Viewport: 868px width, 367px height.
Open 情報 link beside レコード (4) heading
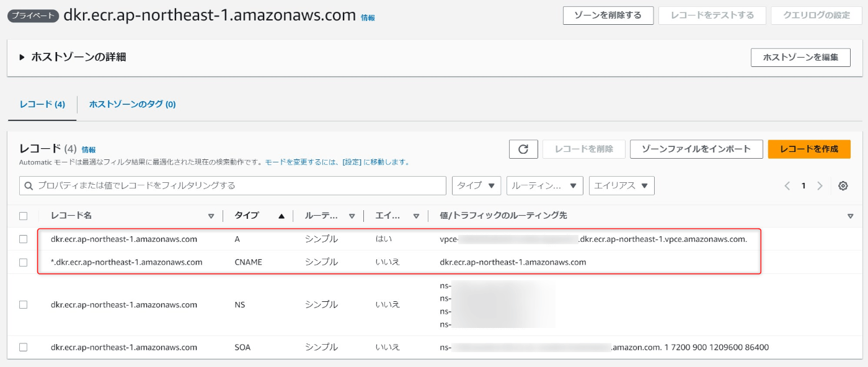point(89,150)
